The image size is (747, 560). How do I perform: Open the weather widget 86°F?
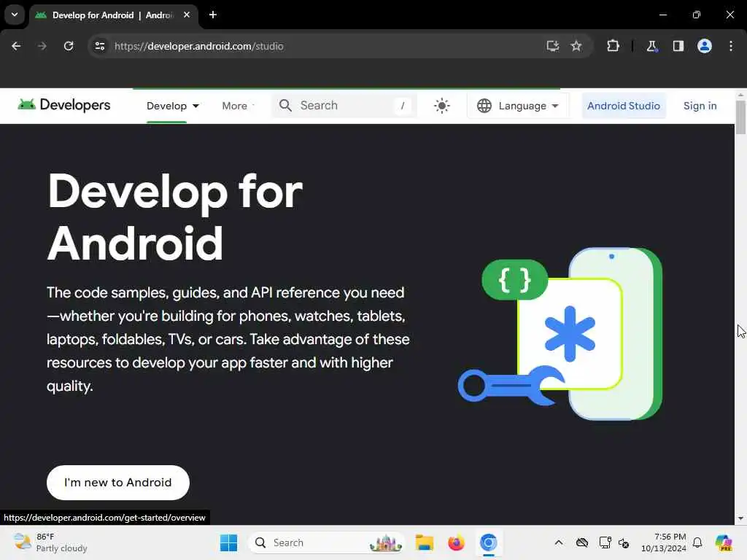50,542
